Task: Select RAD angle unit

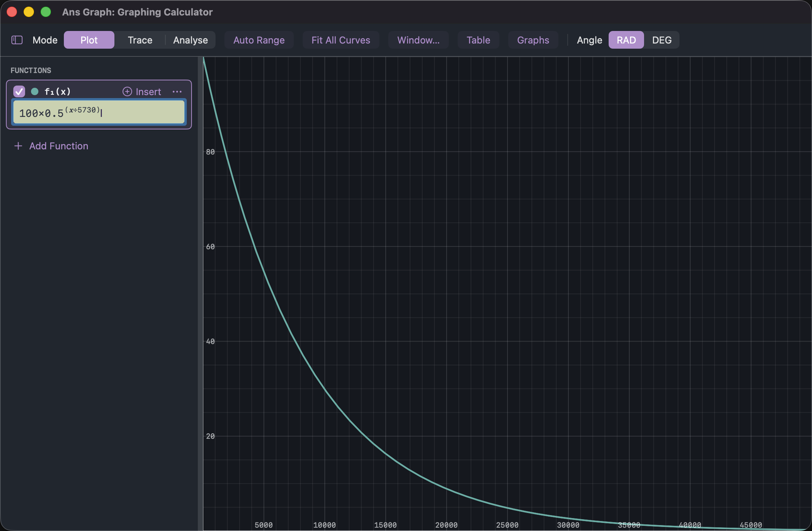Action: tap(626, 40)
